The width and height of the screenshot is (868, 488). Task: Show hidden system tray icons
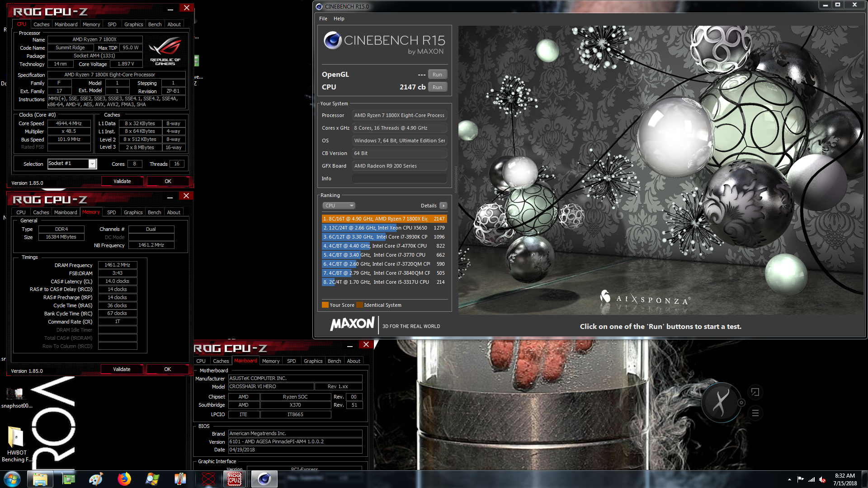[789, 479]
